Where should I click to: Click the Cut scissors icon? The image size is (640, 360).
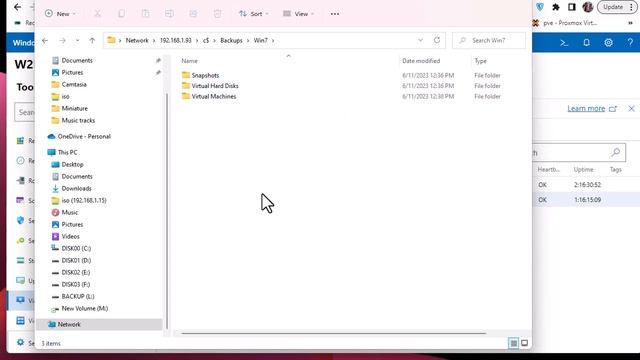point(97,14)
